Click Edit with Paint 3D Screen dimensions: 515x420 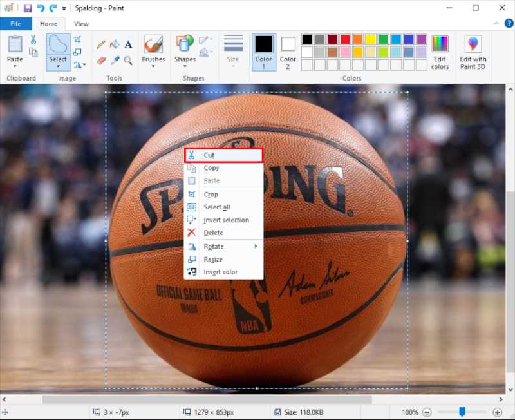coord(473,53)
